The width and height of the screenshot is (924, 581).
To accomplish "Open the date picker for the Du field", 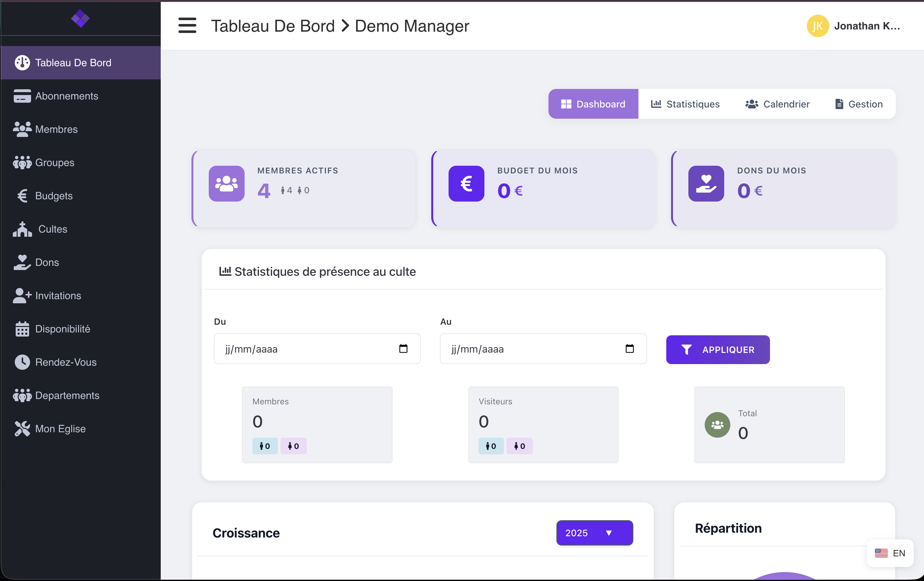I will point(403,349).
